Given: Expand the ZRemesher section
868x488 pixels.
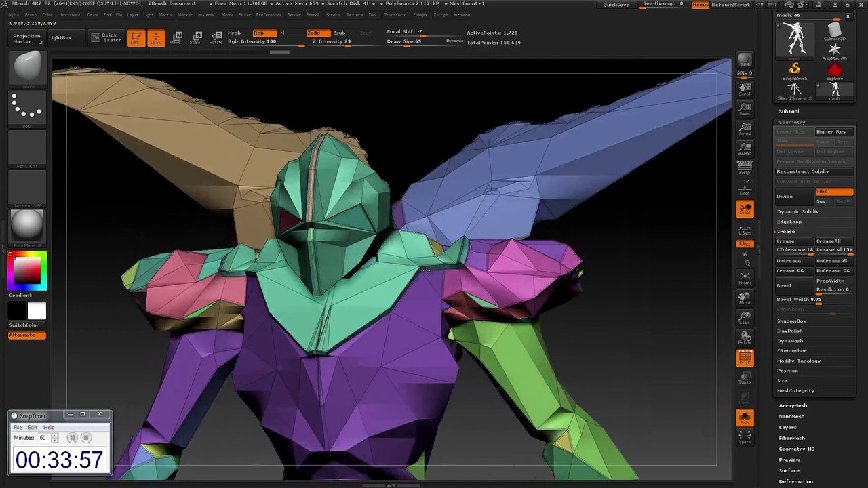Looking at the screenshot, I should (x=792, y=351).
